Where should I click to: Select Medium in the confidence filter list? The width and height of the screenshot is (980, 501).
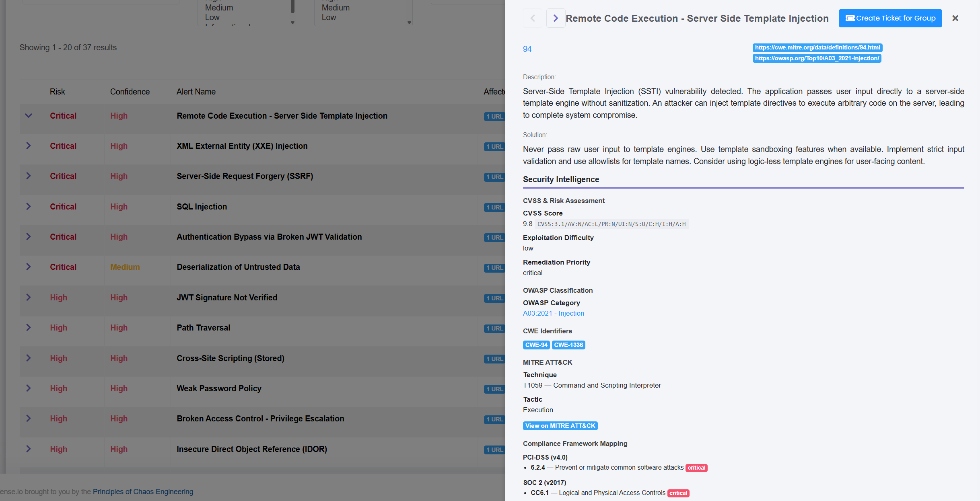tap(336, 8)
